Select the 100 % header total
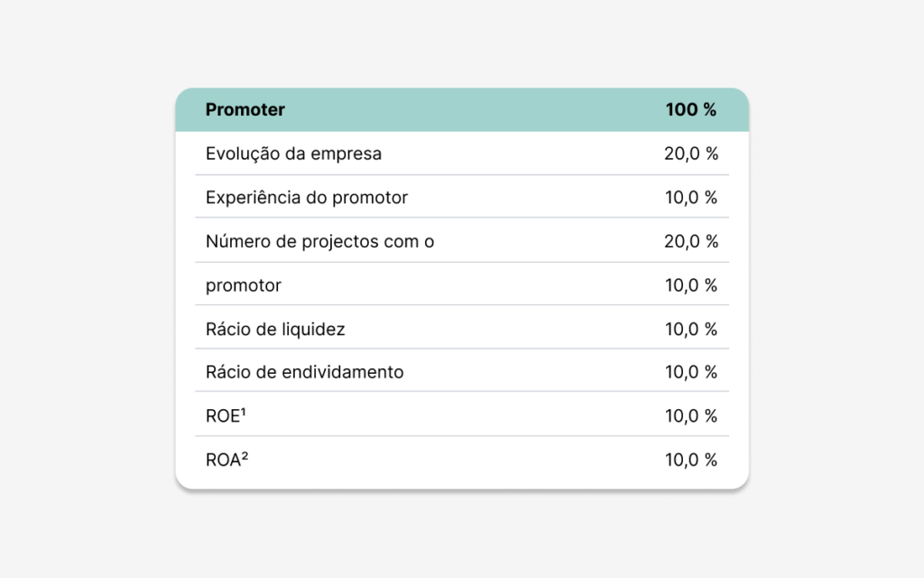Image resolution: width=924 pixels, height=578 pixels. pos(690,109)
